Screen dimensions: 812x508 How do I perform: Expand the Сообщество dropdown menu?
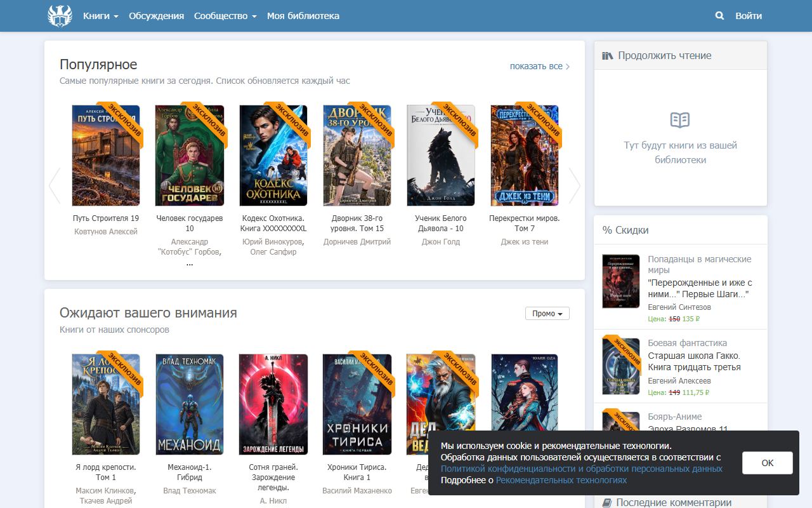225,16
